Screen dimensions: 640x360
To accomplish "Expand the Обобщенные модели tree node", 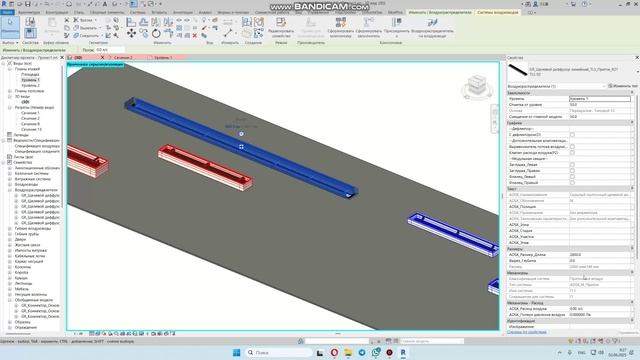I will (10, 300).
